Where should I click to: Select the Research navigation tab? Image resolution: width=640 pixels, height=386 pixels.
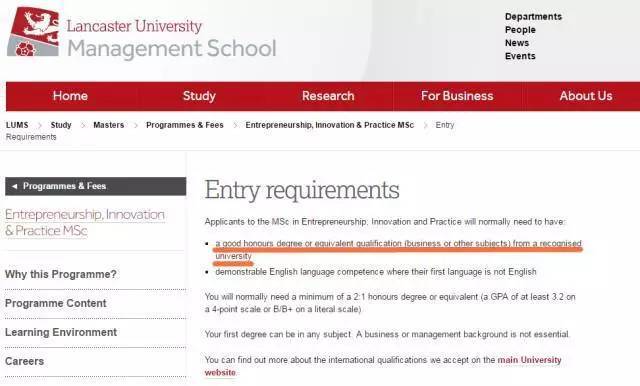pyautogui.click(x=328, y=96)
